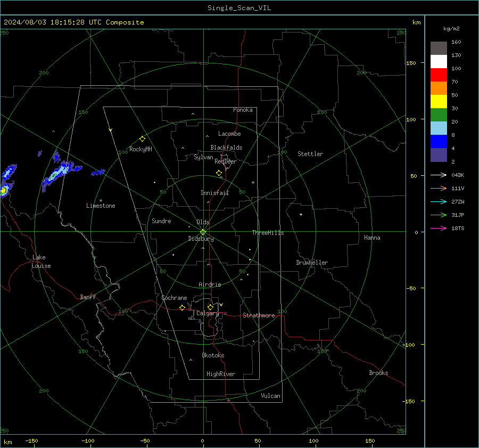
Task: Click the yellow diamond marker near RockyMH
Action: [x=142, y=139]
